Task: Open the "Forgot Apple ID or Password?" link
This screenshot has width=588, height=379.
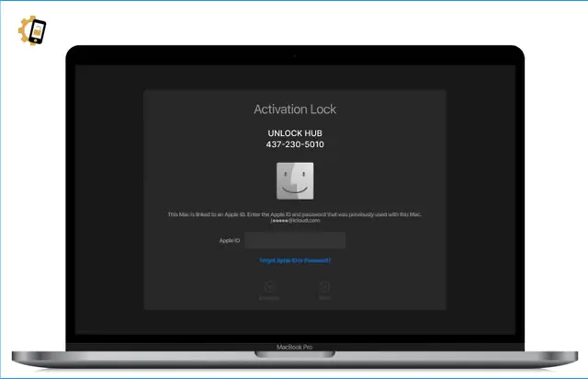Action: pos(295,260)
